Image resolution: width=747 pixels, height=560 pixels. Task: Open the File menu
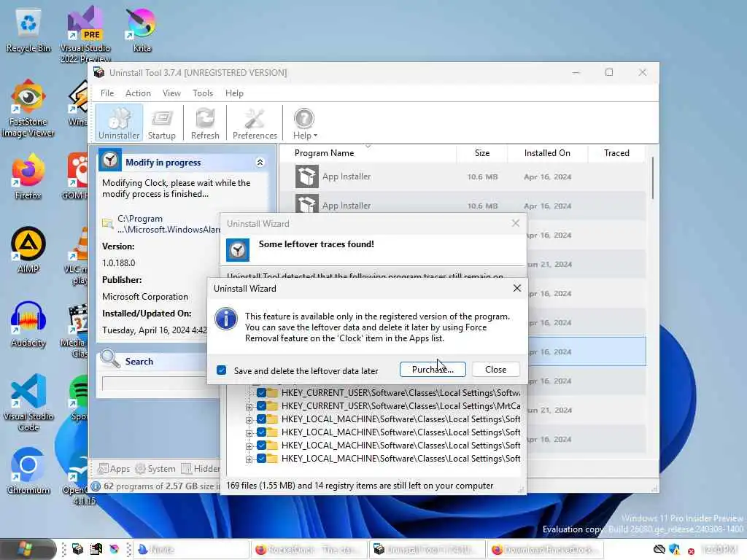[x=107, y=93]
